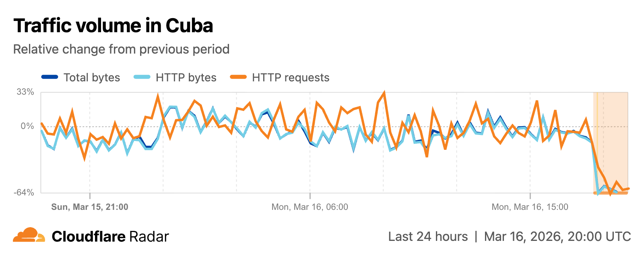Select the Last 24 hours time range text
644x257 pixels.
tap(428, 236)
